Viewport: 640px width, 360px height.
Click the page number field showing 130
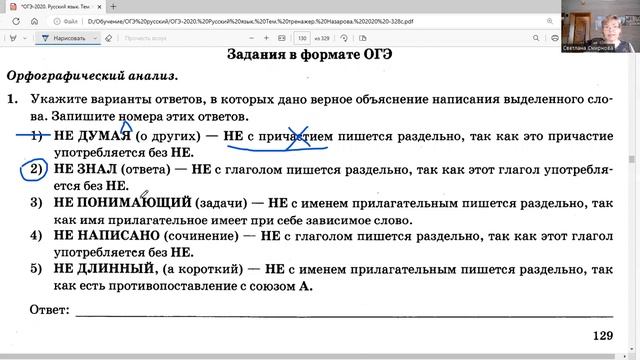[302, 38]
